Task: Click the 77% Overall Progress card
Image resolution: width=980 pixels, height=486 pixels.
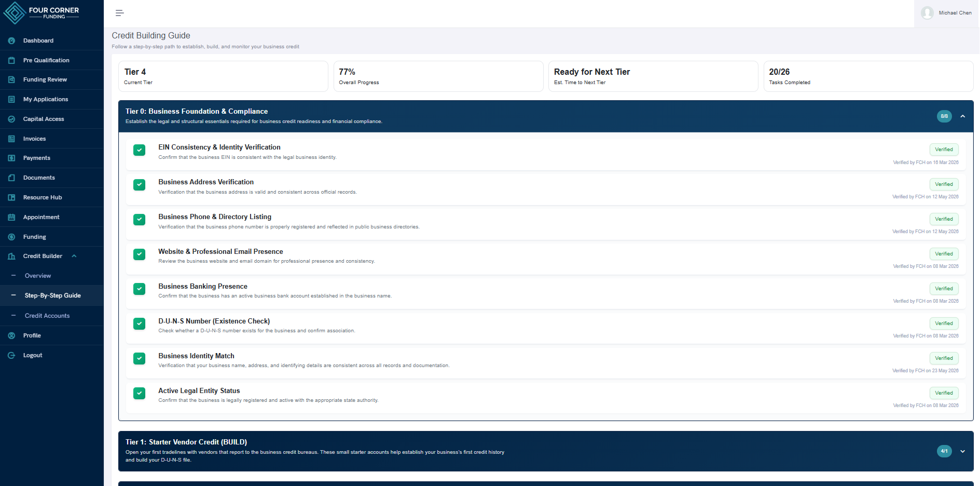Action: 438,76
